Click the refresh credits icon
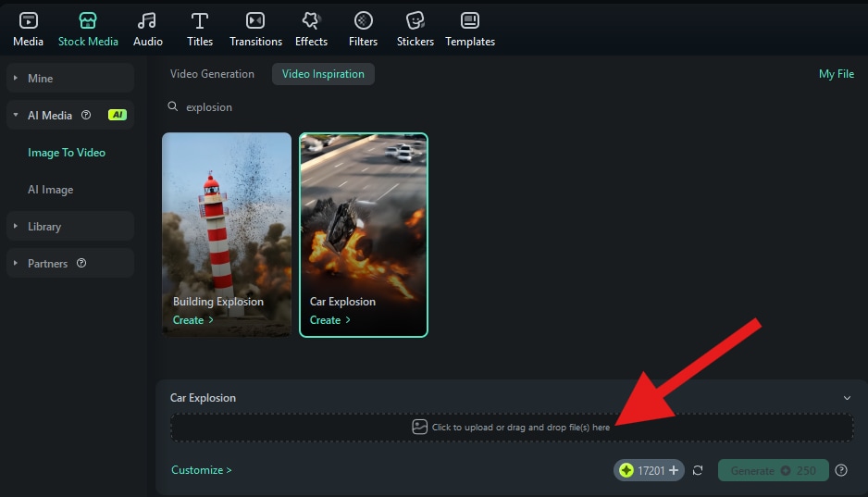The image size is (868, 497). [x=698, y=470]
